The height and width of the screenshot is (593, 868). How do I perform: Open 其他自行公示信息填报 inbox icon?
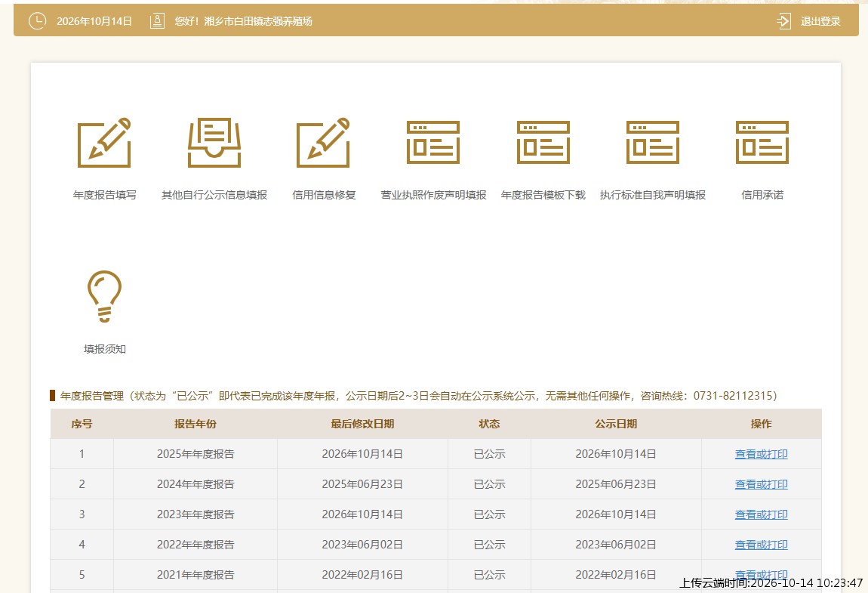214,143
